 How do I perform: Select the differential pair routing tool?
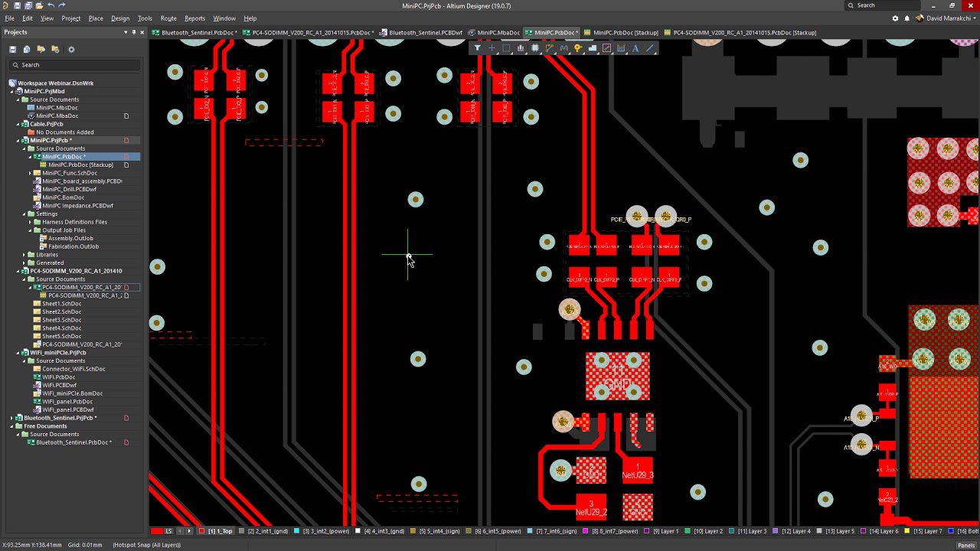tap(563, 48)
